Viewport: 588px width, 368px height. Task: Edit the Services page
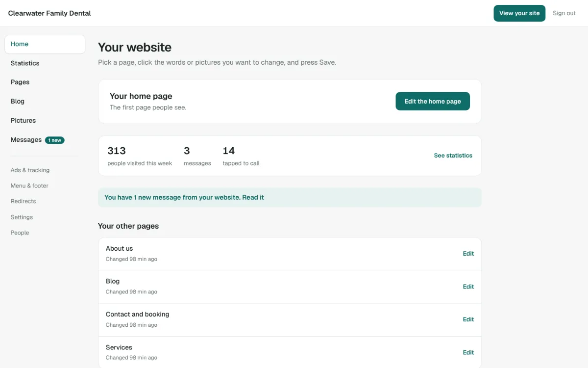[x=468, y=352]
